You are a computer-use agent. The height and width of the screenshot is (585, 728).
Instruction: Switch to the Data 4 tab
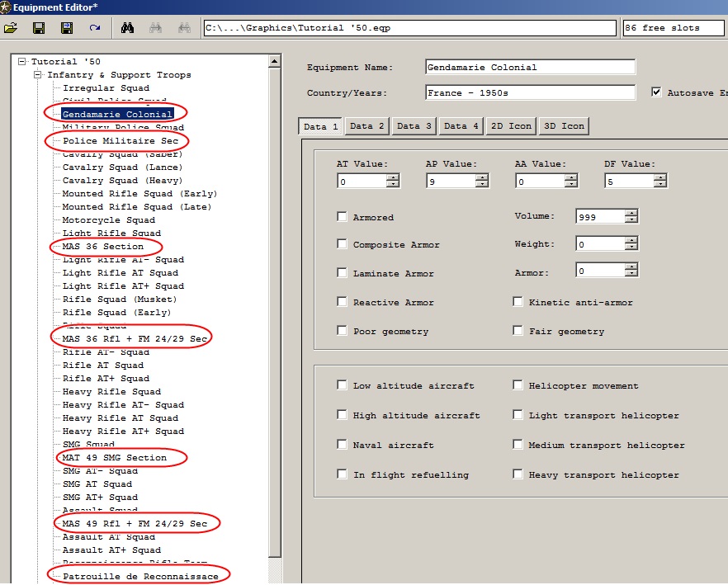[x=461, y=125]
